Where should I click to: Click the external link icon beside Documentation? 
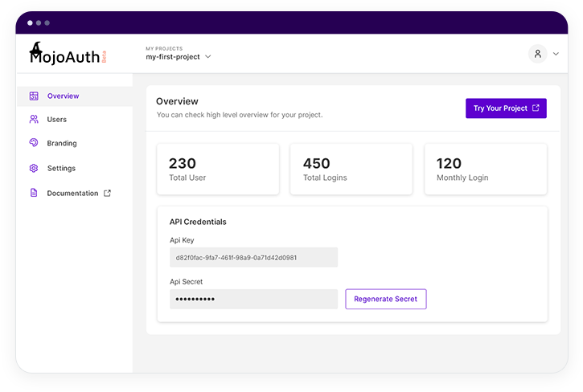coord(108,194)
